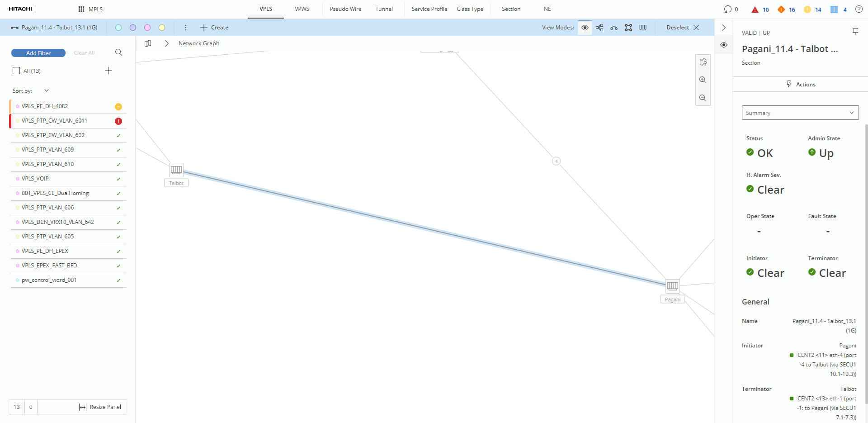Click the Talbot network node icon
This screenshot has height=423, width=868.
(176, 170)
